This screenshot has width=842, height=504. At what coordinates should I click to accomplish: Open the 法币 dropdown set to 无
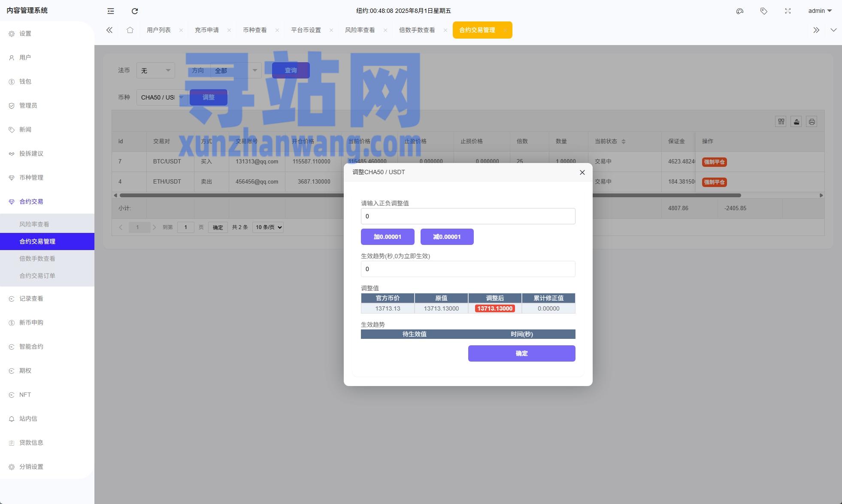[x=155, y=70]
